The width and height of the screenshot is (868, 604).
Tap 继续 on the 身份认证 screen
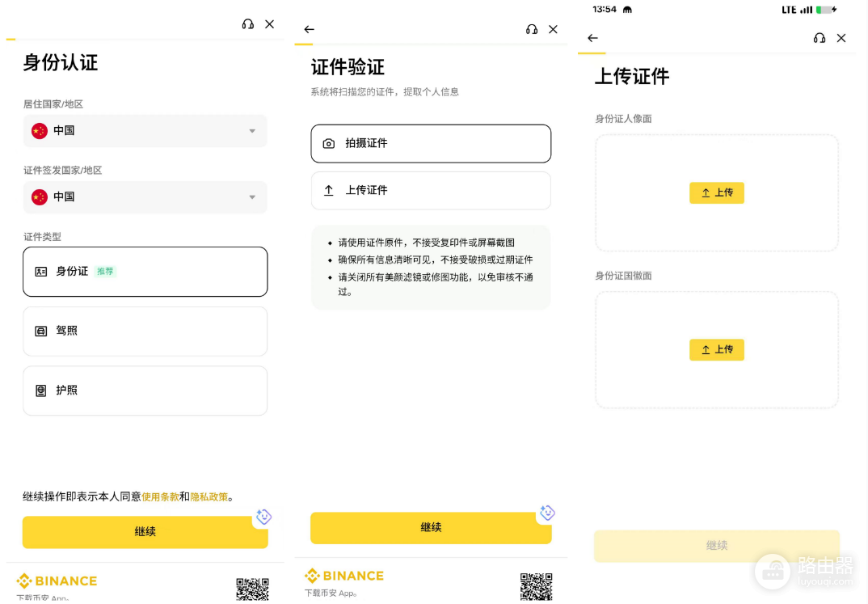click(145, 532)
